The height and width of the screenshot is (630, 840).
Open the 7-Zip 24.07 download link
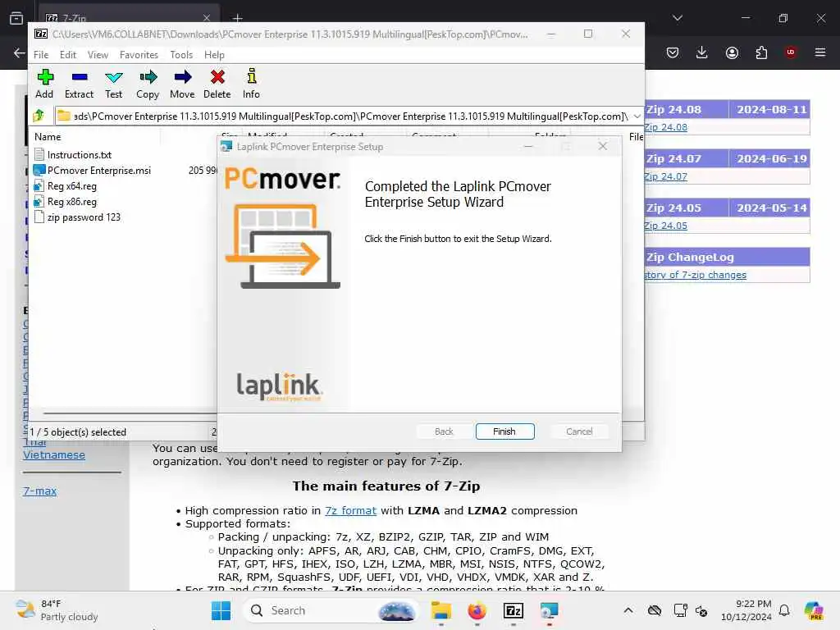[x=665, y=176]
